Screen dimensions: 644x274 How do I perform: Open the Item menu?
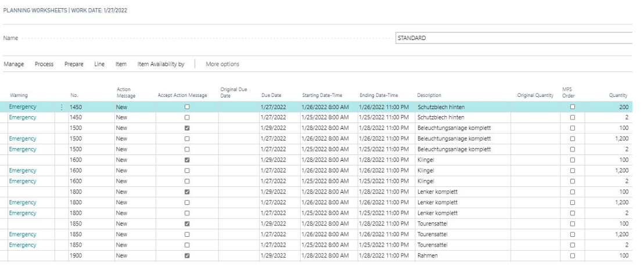point(121,64)
